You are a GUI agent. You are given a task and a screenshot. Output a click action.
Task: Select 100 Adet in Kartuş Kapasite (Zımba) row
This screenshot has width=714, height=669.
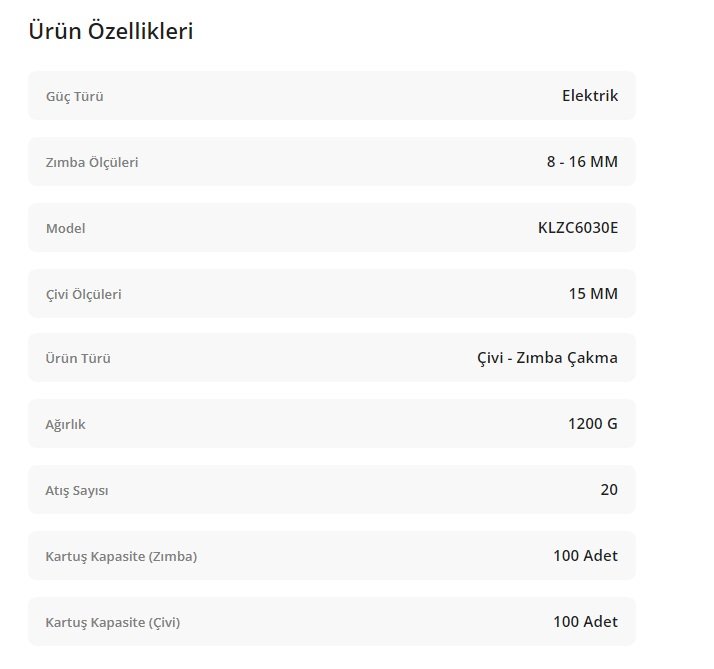pos(585,556)
